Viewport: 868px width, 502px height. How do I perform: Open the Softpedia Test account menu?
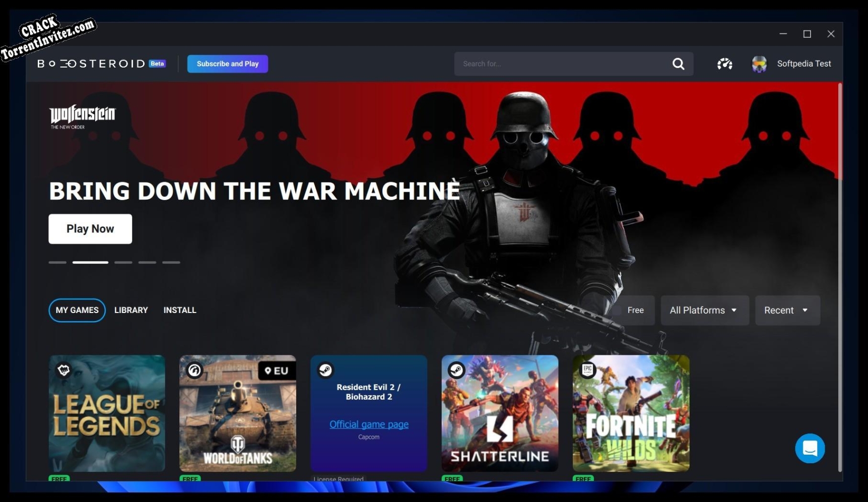[804, 64]
